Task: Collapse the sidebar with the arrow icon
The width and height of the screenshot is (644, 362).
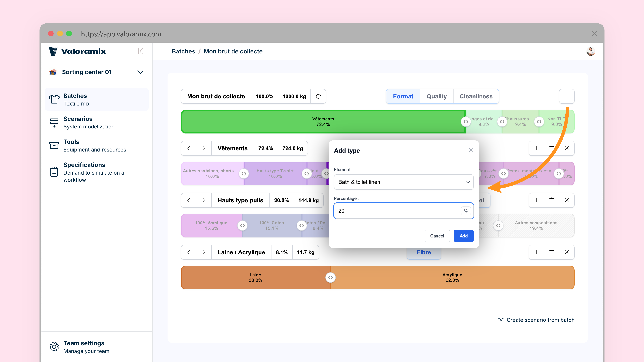Action: [x=141, y=51]
